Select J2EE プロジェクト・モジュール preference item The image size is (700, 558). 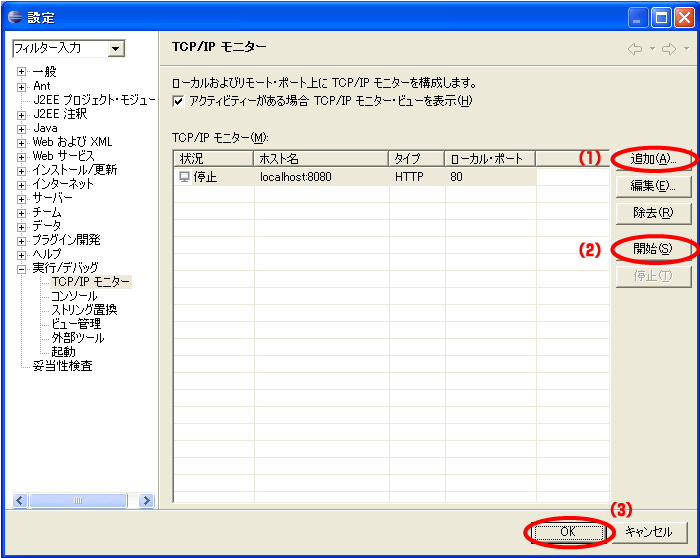[94, 100]
